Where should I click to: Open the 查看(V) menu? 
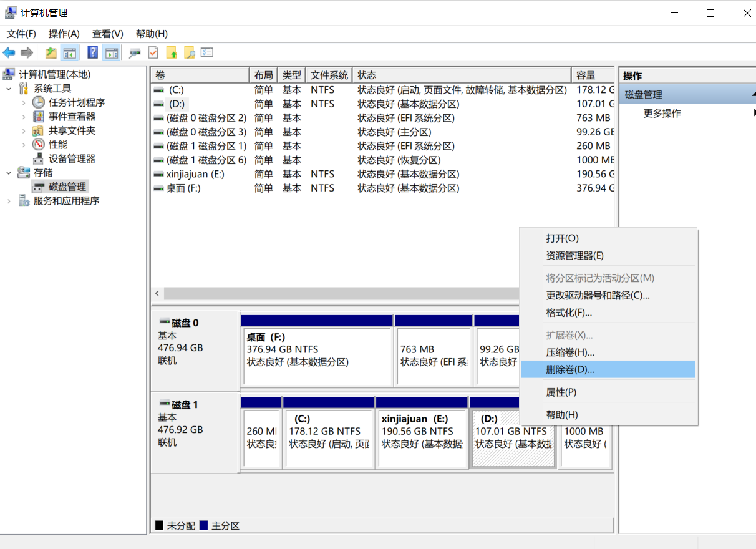click(x=108, y=34)
